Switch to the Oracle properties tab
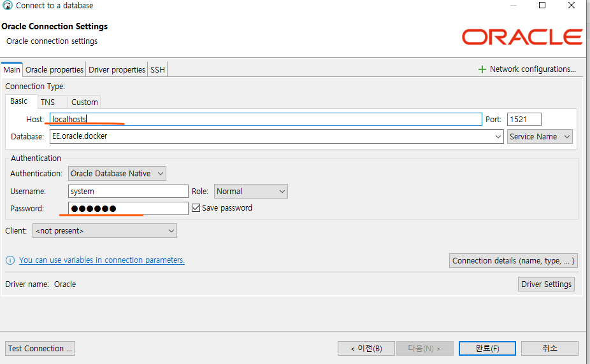Image resolution: width=590 pixels, height=364 pixels. (54, 69)
